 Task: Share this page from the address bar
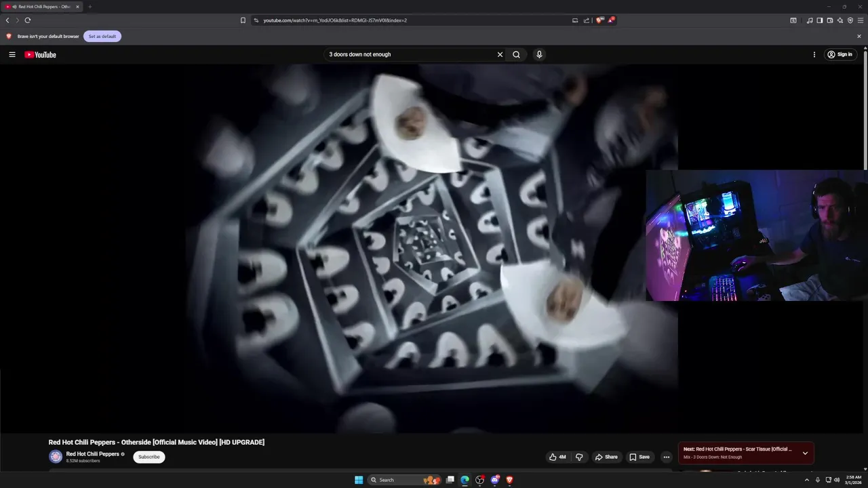pos(587,20)
